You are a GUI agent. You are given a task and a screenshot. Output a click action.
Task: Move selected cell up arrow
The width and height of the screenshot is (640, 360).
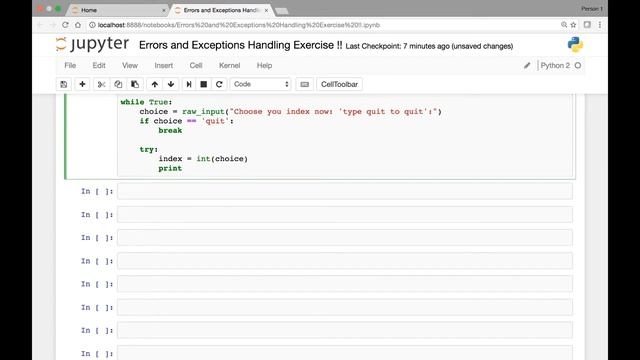pyautogui.click(x=154, y=84)
